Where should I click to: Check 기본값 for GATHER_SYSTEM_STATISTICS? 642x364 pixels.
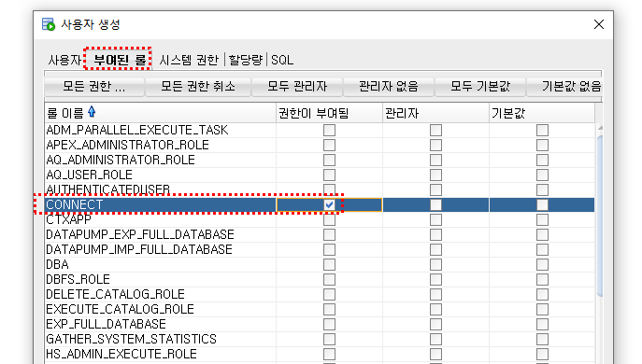coord(542,339)
